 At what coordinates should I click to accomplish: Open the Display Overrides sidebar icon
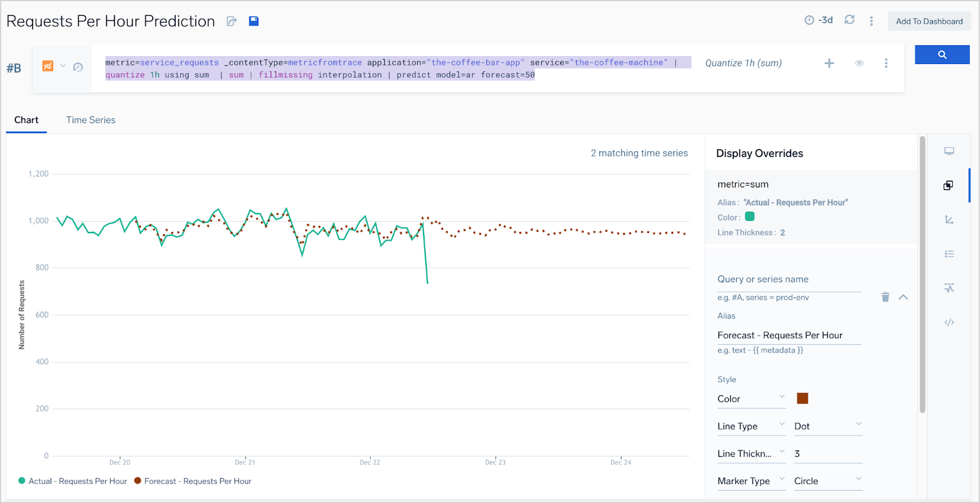(948, 186)
